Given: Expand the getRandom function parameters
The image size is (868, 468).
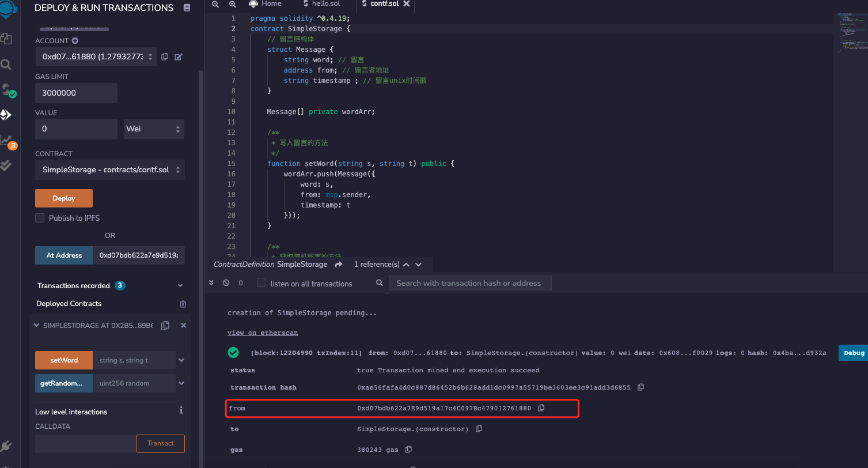Looking at the screenshot, I should [181, 383].
